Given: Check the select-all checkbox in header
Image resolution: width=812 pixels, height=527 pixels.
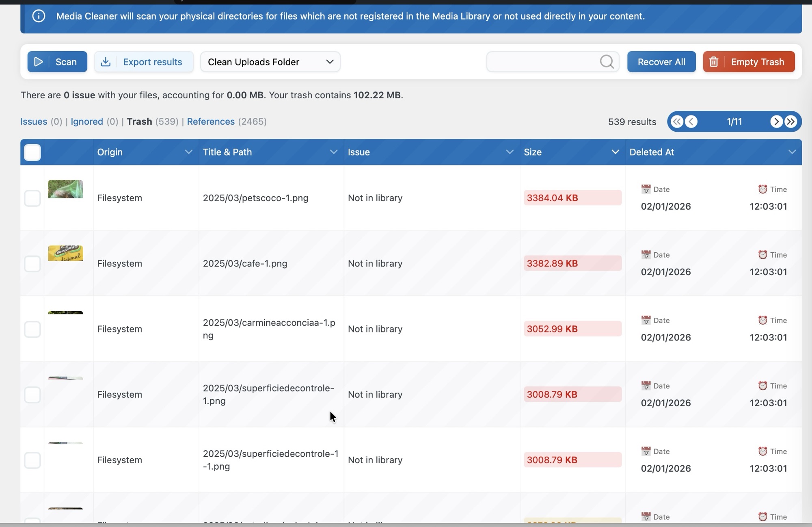Looking at the screenshot, I should pyautogui.click(x=32, y=152).
